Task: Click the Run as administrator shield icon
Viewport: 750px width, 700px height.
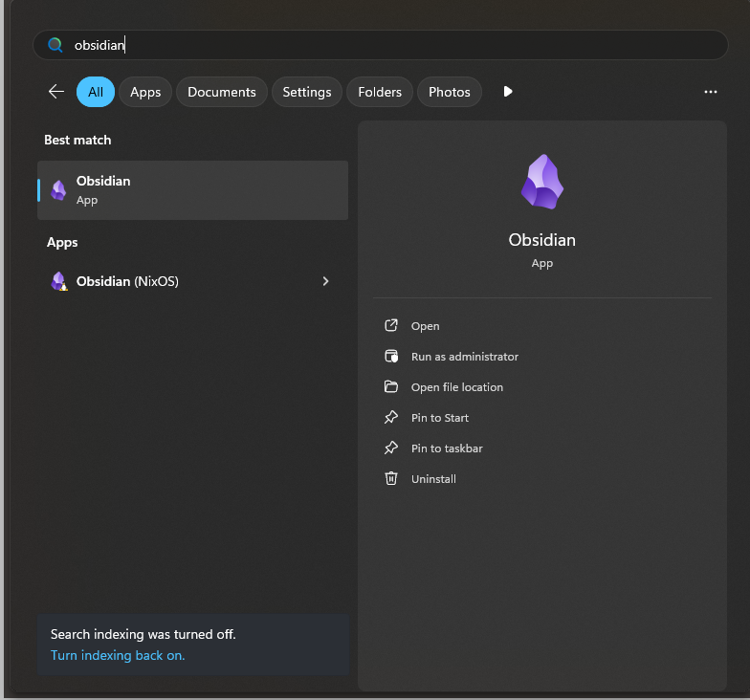Action: (391, 356)
